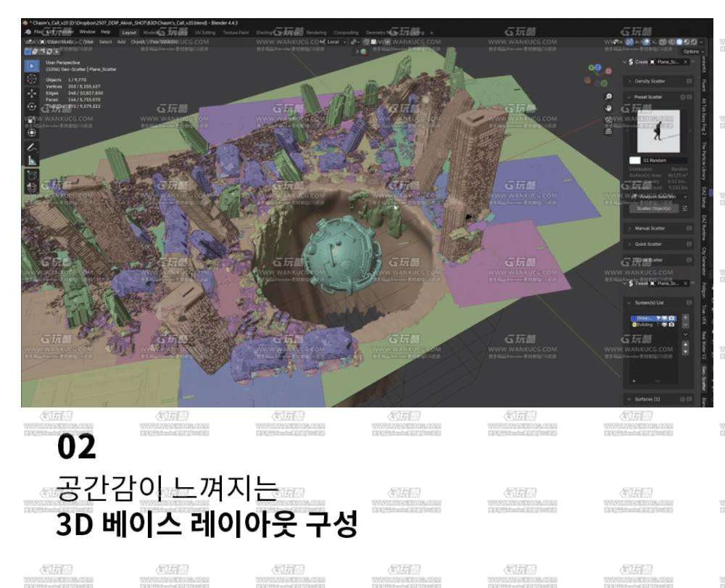Viewport: 725px width, 588px height.
Task: Toggle viewport visibility of the Building system
Action: pyautogui.click(x=663, y=325)
